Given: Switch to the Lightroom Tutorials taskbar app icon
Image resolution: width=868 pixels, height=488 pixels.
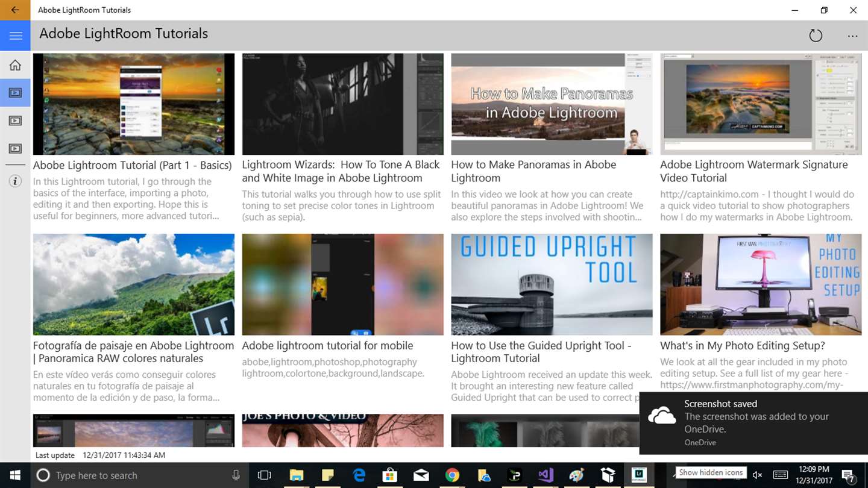Looking at the screenshot, I should click(x=639, y=475).
